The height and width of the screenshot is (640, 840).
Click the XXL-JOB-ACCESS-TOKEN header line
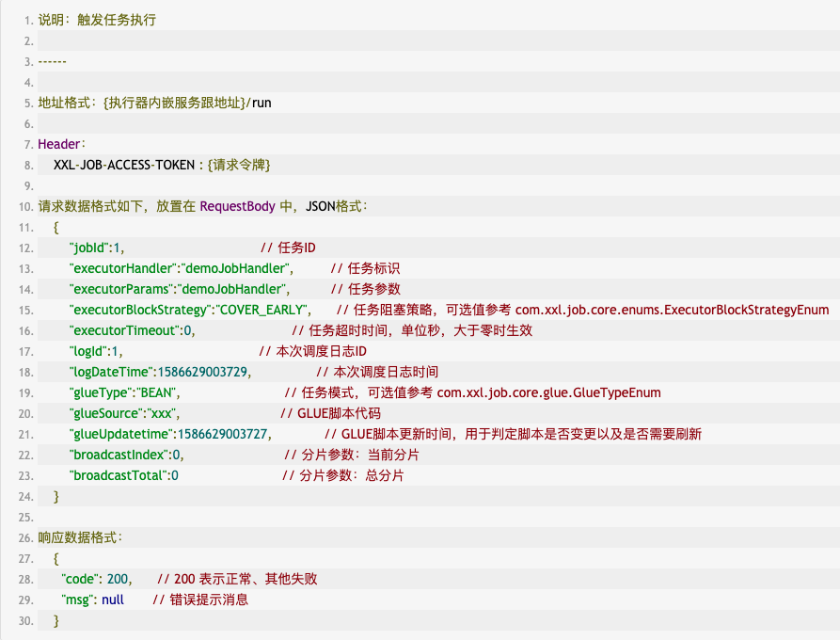click(x=161, y=165)
